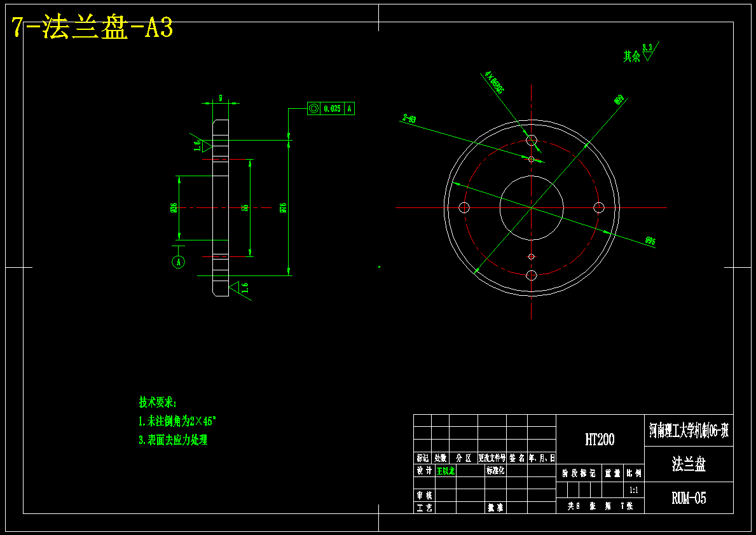Viewport: 756px width, 535px height.
Task: Select the green designer name '王以龙'
Action: (446, 471)
